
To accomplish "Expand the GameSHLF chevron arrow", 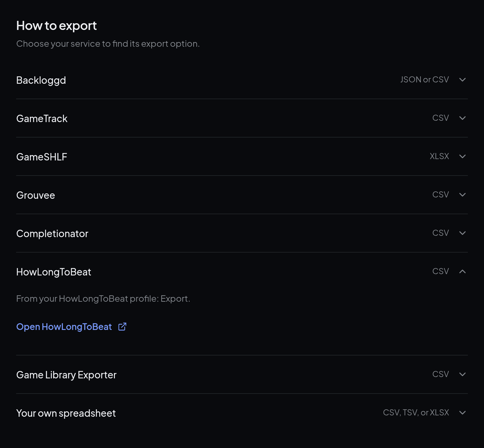I will click(462, 156).
